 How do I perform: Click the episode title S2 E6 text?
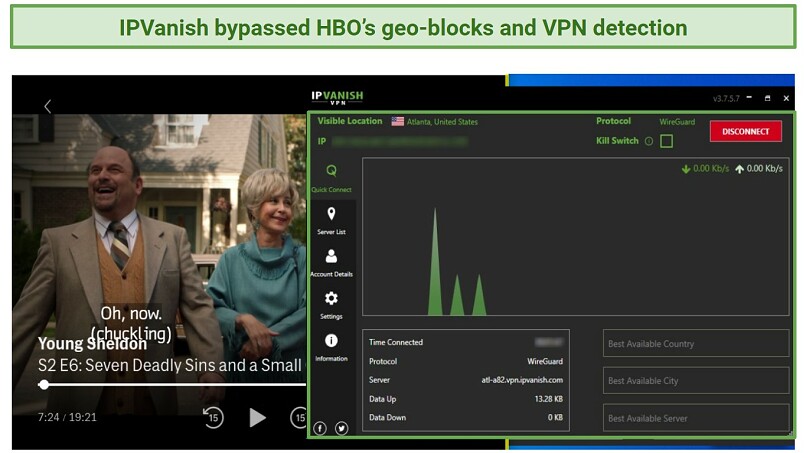pyautogui.click(x=170, y=365)
